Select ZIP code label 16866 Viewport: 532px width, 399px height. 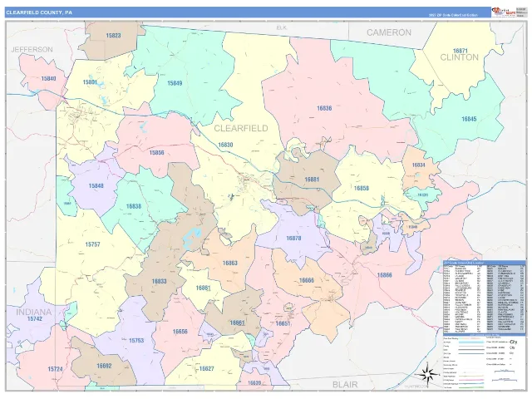point(385,275)
